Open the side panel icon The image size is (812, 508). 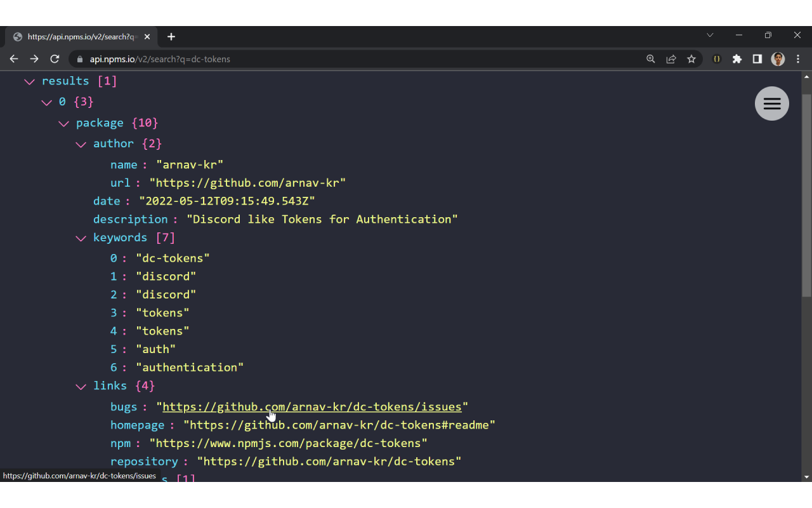coord(757,58)
